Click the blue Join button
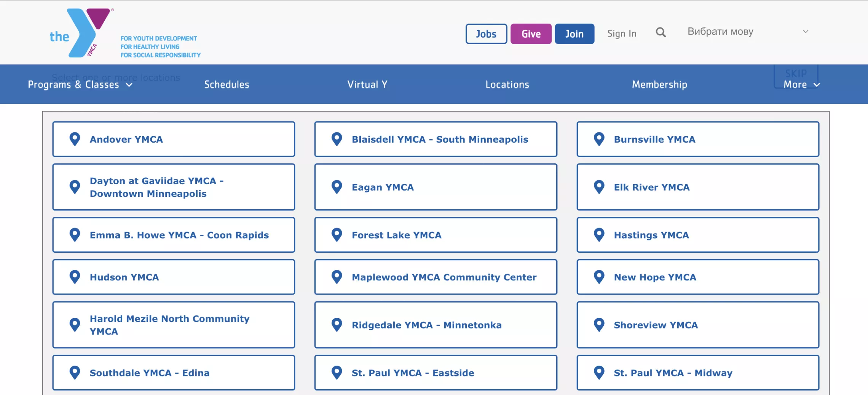This screenshot has width=868, height=395. click(x=574, y=34)
